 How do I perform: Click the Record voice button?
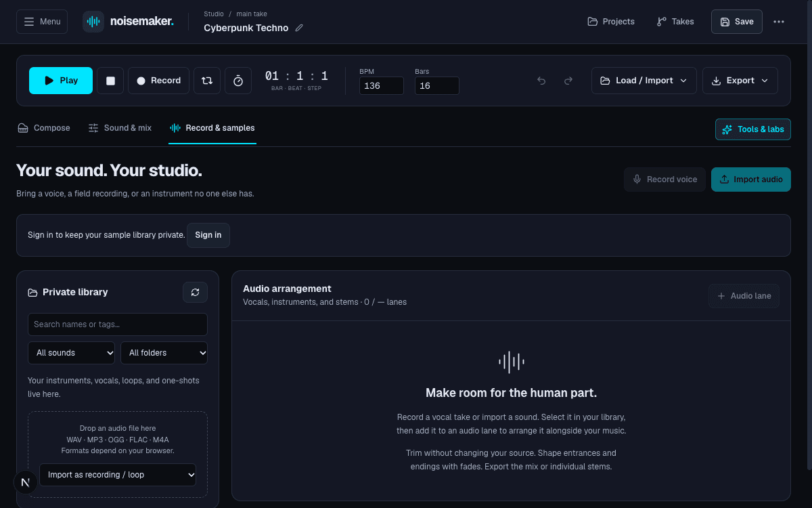664,179
